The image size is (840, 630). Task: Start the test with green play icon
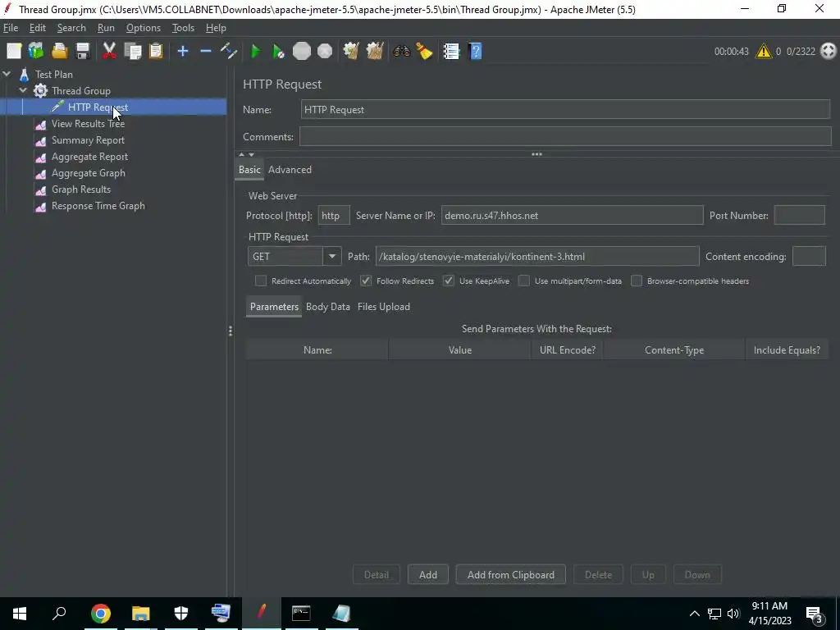click(x=256, y=51)
